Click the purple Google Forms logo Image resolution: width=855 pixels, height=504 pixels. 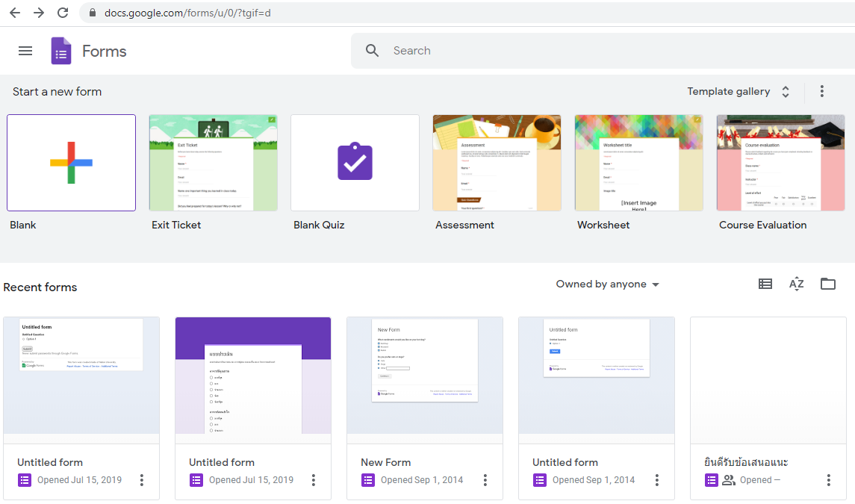(60, 51)
